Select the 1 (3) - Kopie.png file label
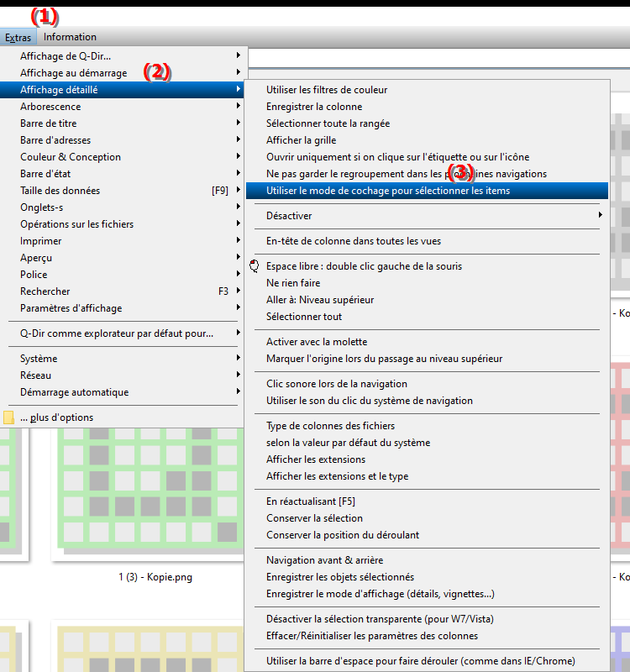This screenshot has height=672, width=630. click(161, 578)
